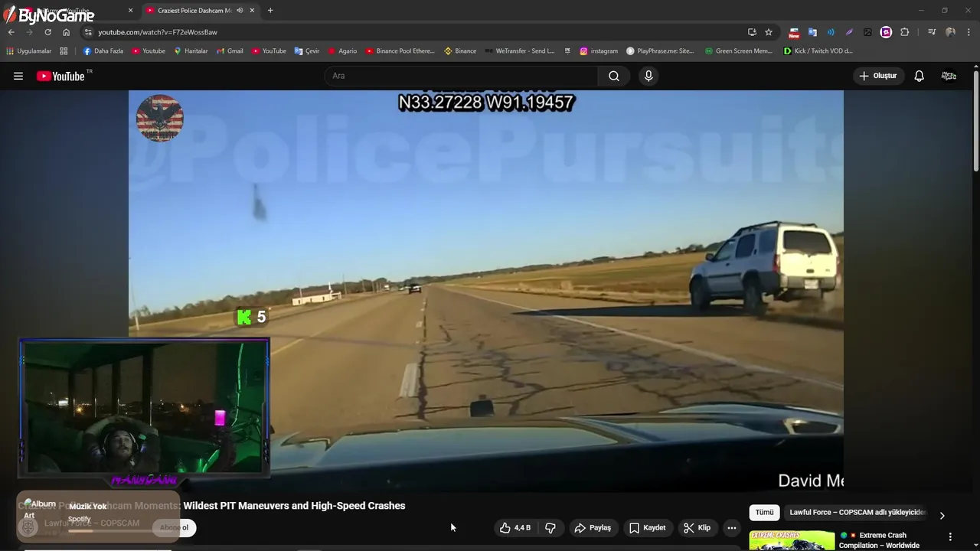Click the Paylaş share button

pos(593,528)
